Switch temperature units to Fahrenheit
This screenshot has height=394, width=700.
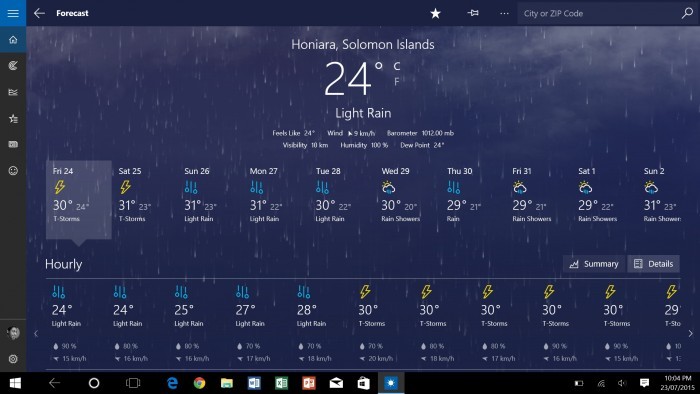(396, 82)
